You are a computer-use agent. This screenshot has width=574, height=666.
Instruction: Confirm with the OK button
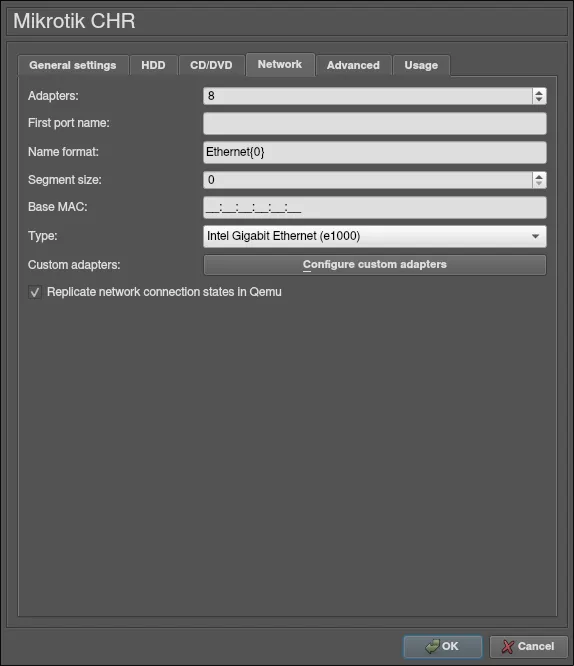click(443, 646)
